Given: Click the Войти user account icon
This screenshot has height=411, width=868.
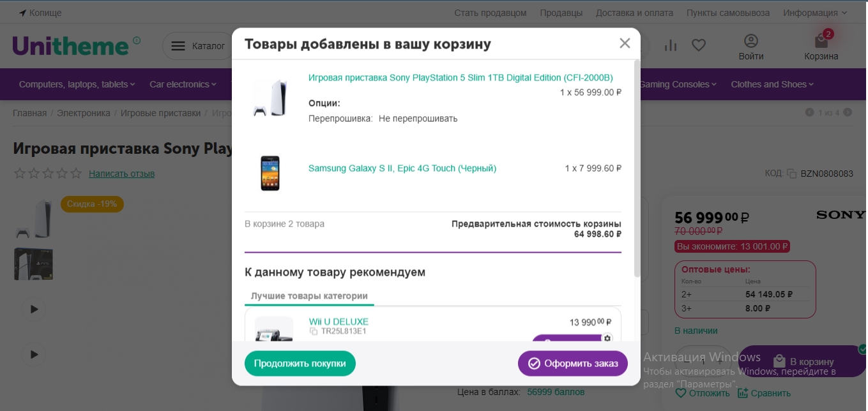Looking at the screenshot, I should coord(751,41).
